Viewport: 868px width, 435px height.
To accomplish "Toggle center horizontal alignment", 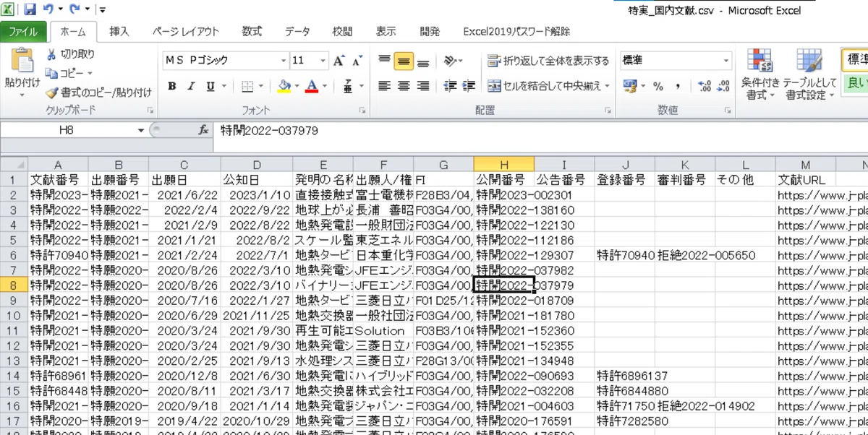I will (x=404, y=86).
